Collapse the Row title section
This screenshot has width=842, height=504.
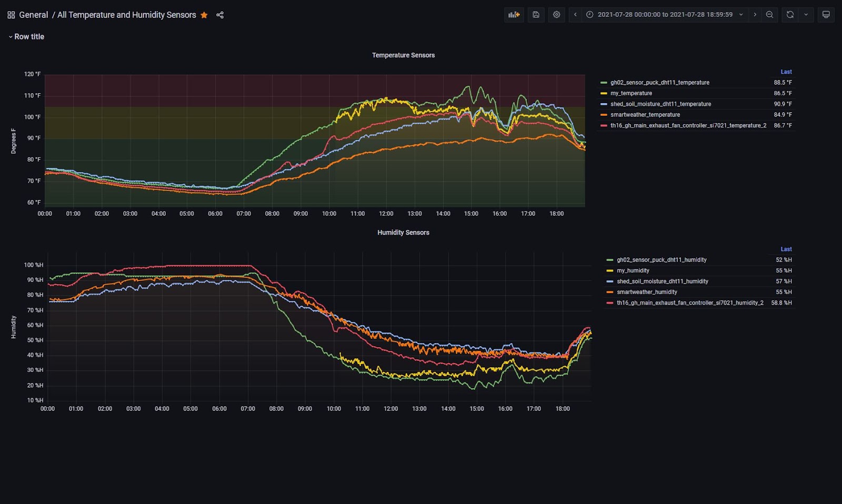(x=10, y=36)
